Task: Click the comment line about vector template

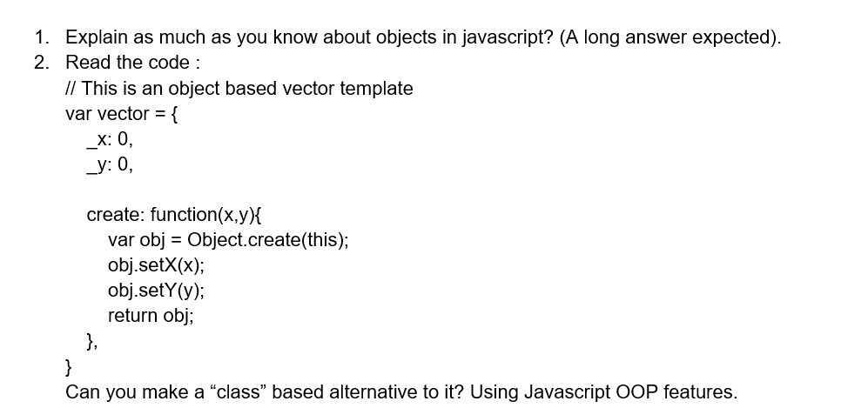Action: click(x=239, y=89)
